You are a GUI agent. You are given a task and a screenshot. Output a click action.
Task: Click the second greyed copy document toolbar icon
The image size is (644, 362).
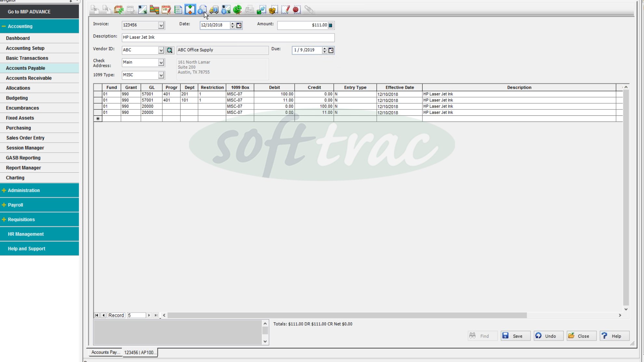[x=107, y=10]
